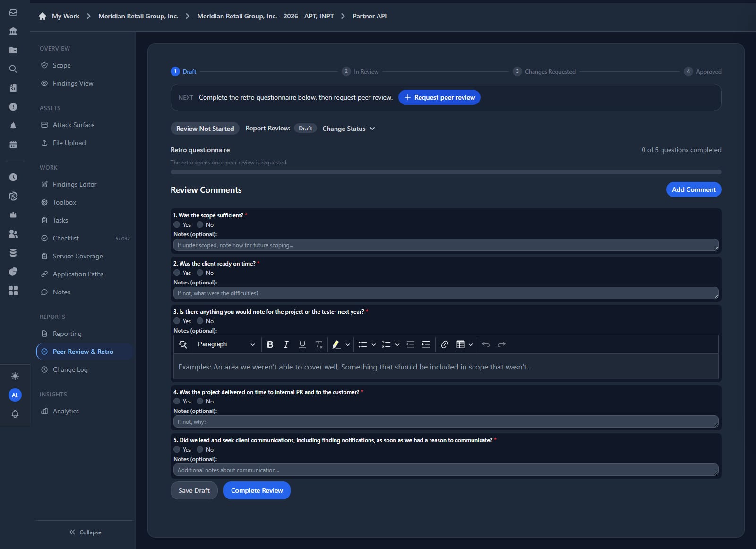Select Yes for scope sufficient question

point(177,224)
